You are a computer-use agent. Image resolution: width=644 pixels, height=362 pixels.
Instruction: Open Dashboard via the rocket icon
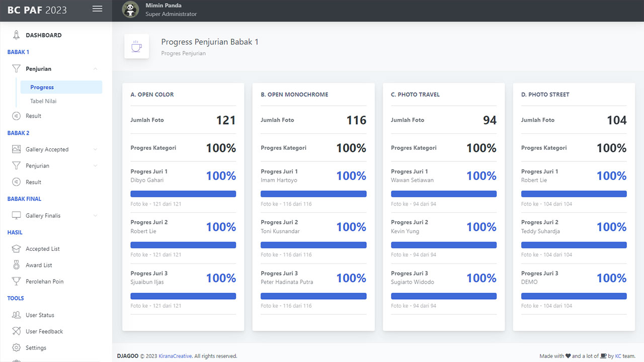click(16, 35)
